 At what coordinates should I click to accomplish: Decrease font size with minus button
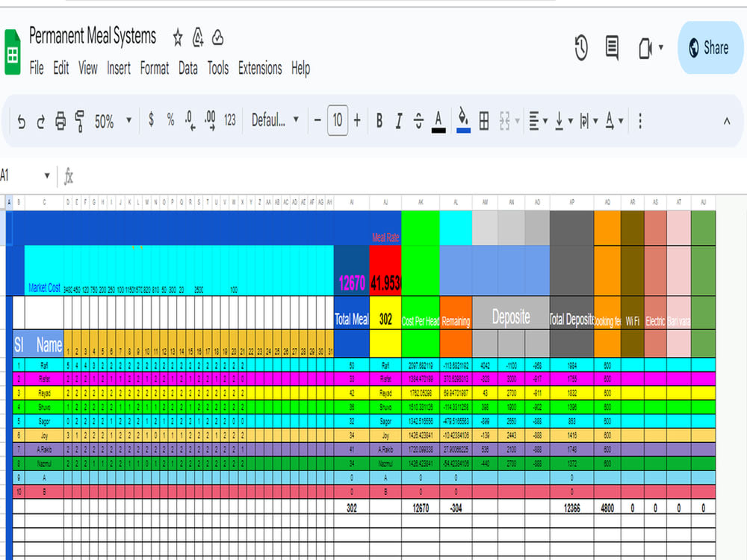click(x=317, y=120)
